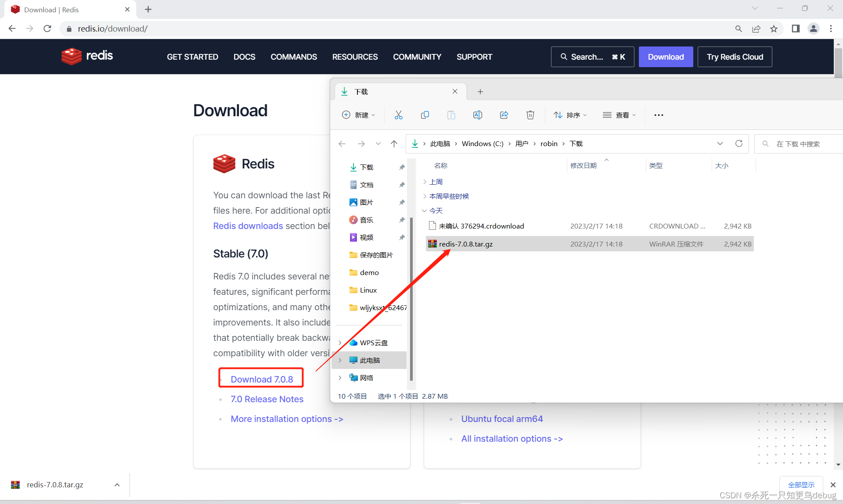Sort by 修改日期 column header
The width and height of the screenshot is (843, 504).
583,165
